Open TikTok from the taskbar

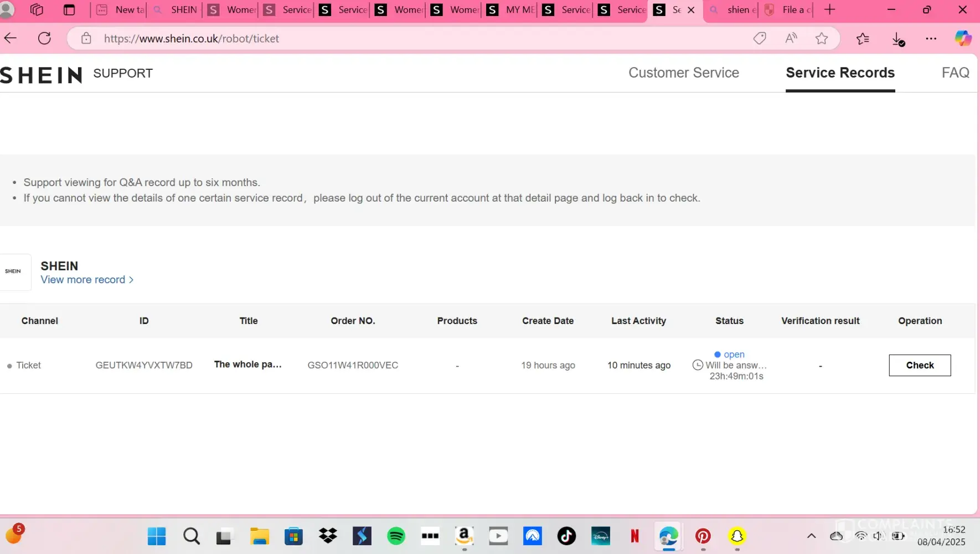point(566,536)
